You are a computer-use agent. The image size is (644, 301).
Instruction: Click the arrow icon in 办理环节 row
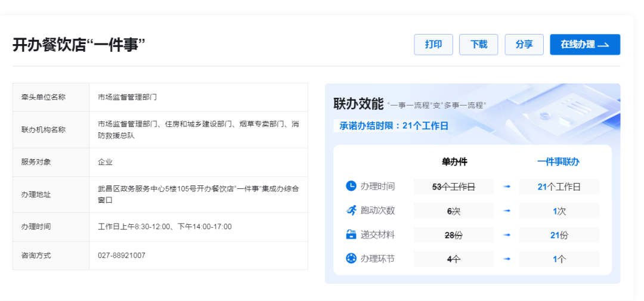coord(506,259)
